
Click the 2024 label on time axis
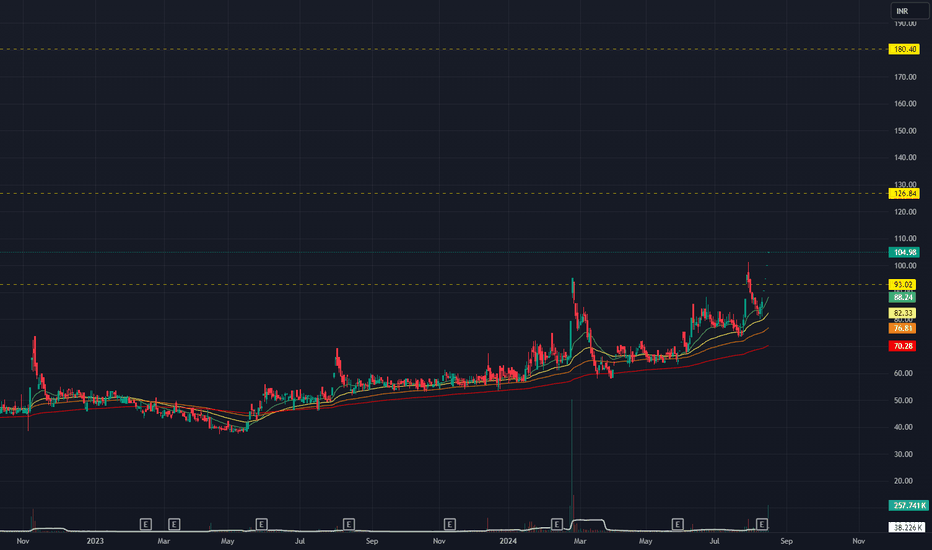click(x=508, y=541)
